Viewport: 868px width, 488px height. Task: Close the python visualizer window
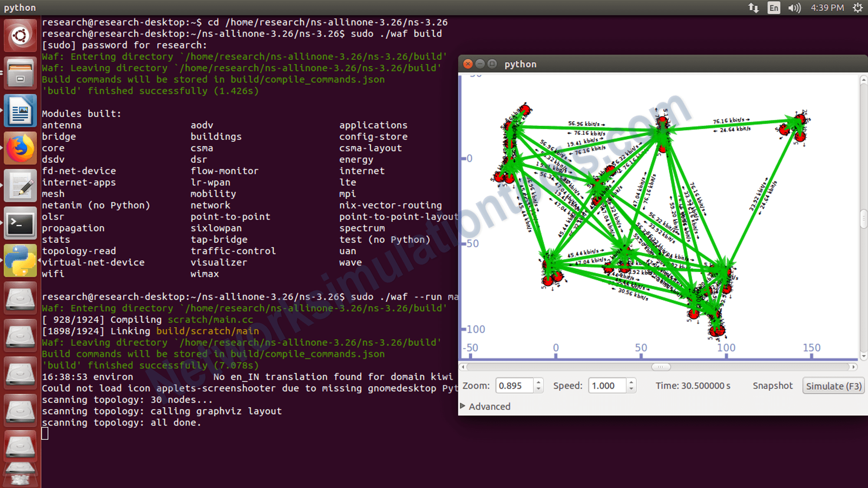tap(468, 64)
